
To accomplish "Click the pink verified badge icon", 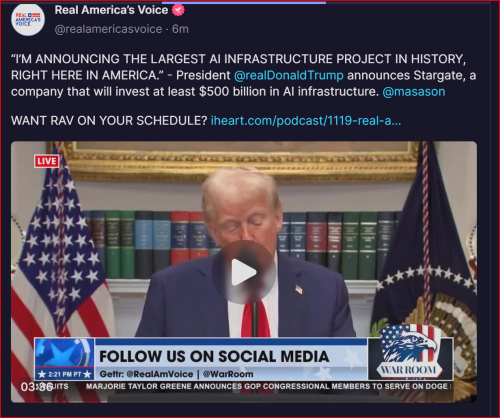I will [x=178, y=10].
